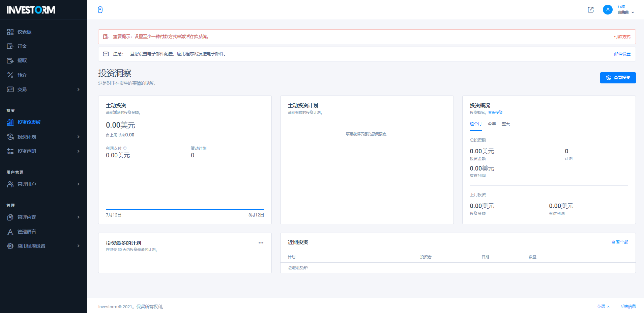Open the external link icon in header
This screenshot has height=313, width=644.
(x=590, y=10)
